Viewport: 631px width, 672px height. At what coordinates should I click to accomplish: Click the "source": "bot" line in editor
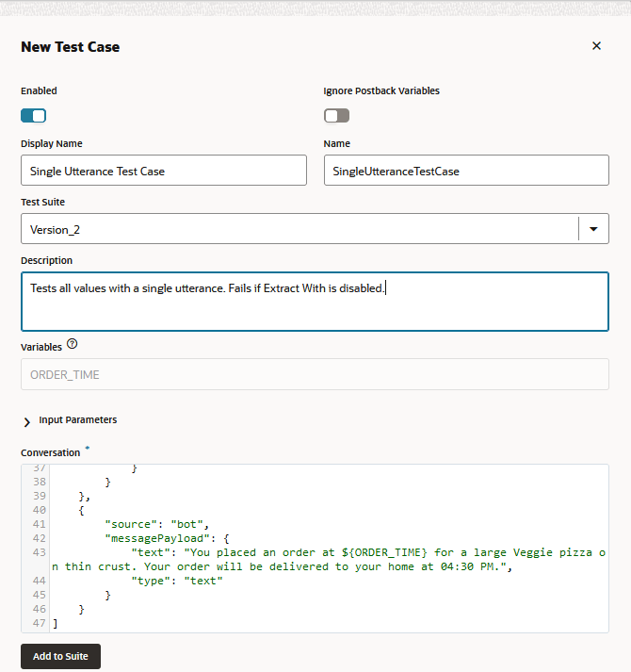pos(156,524)
